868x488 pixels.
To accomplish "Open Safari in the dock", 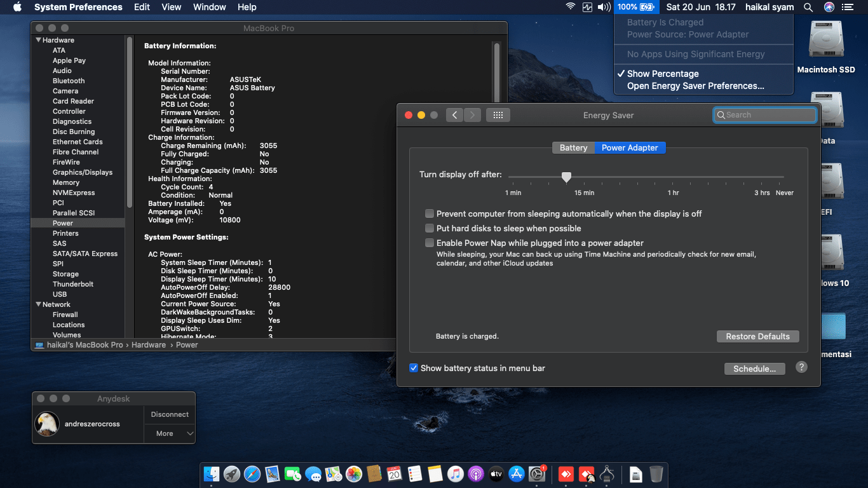I will coord(252,474).
